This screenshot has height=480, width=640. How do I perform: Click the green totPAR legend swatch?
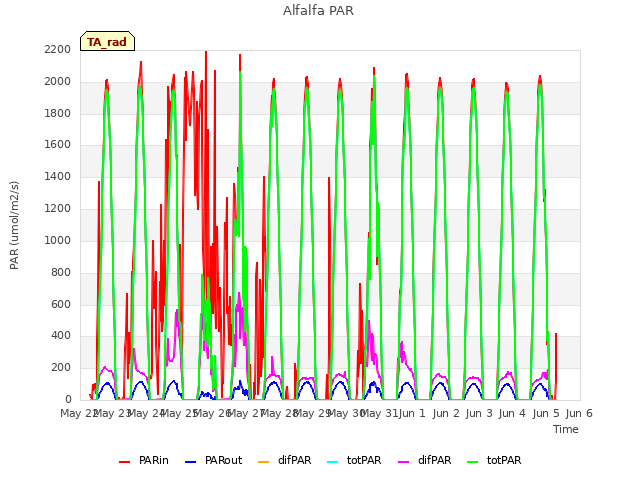point(472,462)
